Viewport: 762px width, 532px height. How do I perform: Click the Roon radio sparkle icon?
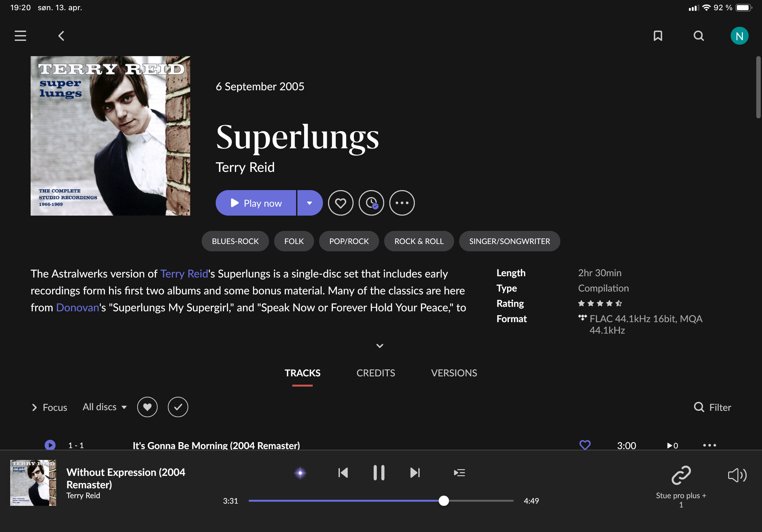point(300,473)
